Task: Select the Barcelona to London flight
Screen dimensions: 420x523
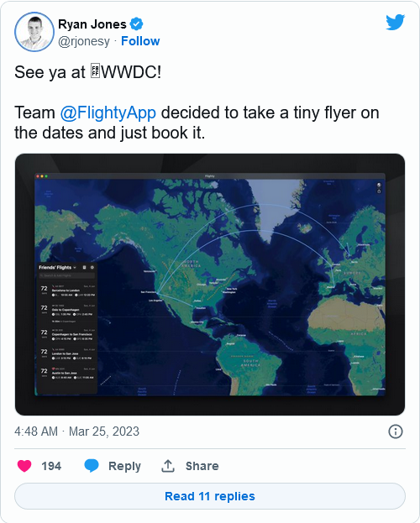Action: [x=67, y=290]
